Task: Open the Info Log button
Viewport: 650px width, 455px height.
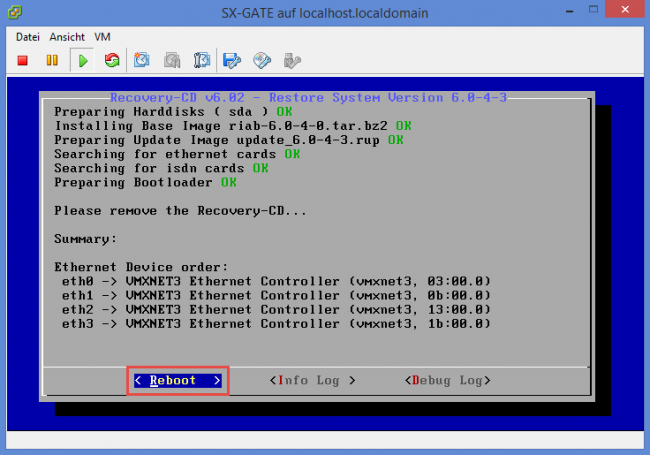Action: (x=313, y=381)
